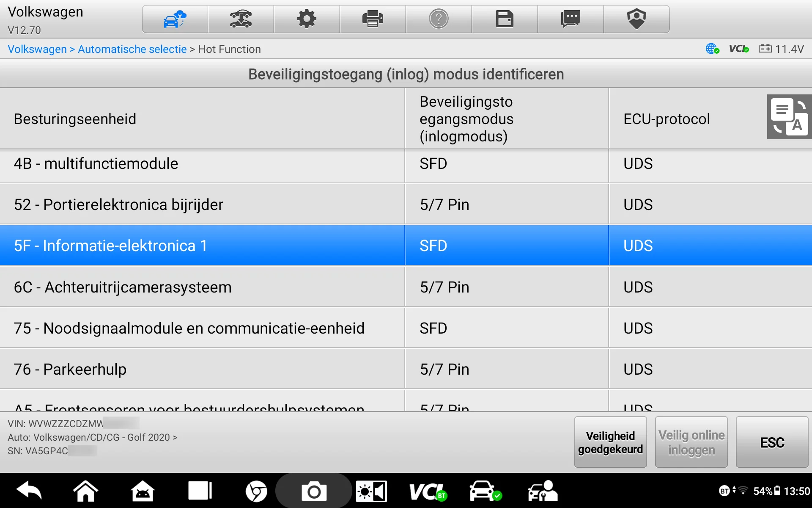The width and height of the screenshot is (812, 508).
Task: Click the VIN number text
Action: pos(73,424)
